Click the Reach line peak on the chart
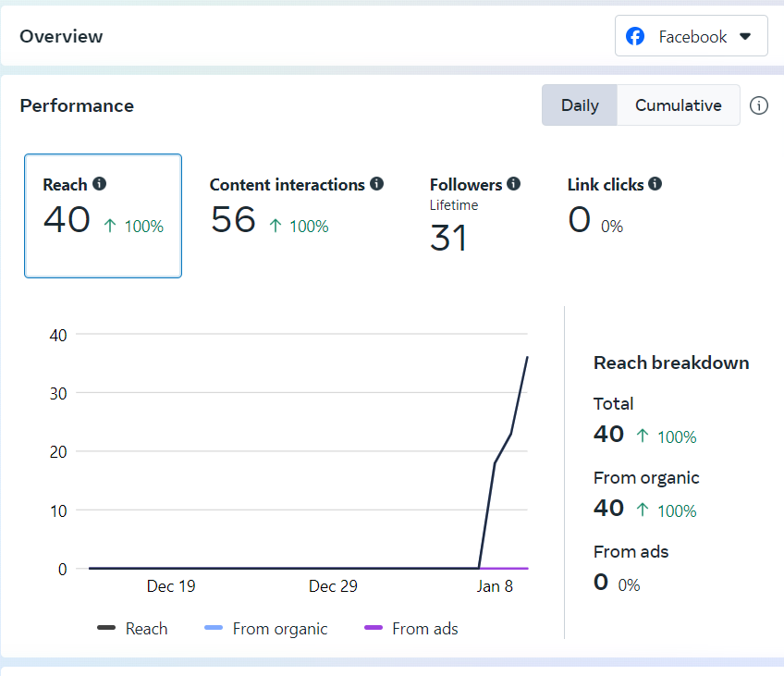 coord(527,357)
